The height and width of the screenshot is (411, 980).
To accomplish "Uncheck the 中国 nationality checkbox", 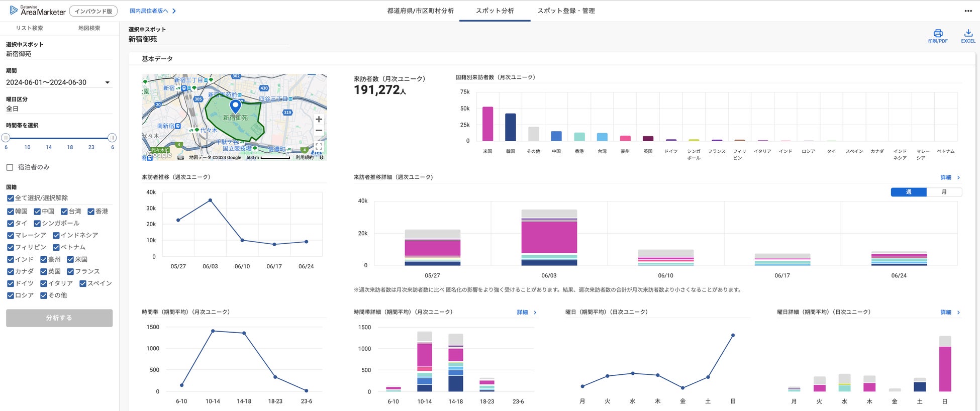I will (37, 212).
